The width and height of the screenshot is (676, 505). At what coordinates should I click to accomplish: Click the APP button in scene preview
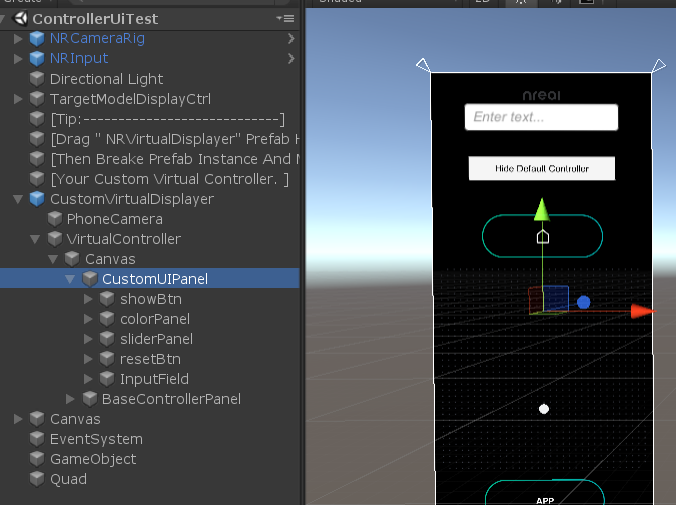(x=545, y=492)
